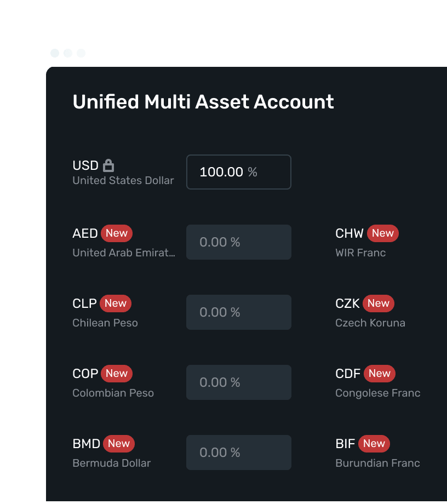Click the Burundian Franc currency entry
The height and width of the screenshot is (504, 447).
377,463
